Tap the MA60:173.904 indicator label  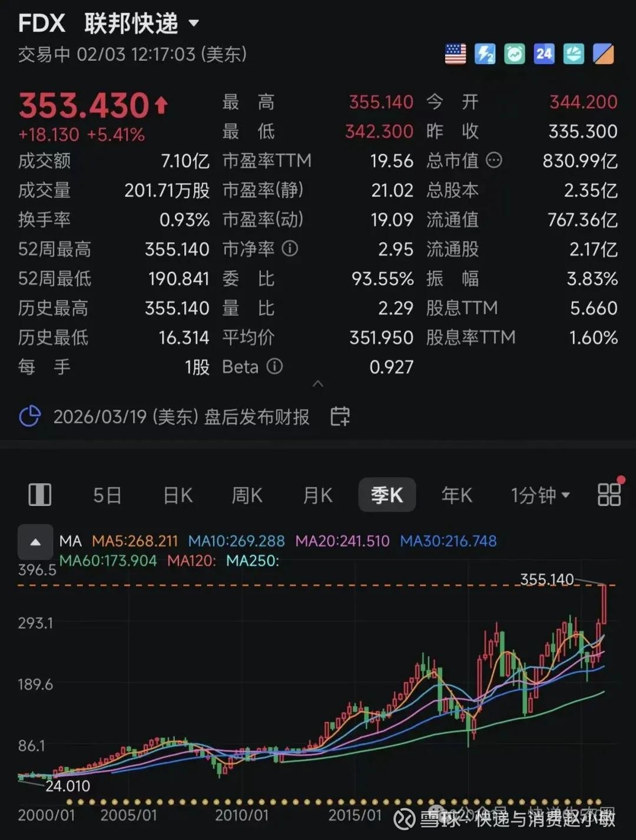[x=108, y=560]
